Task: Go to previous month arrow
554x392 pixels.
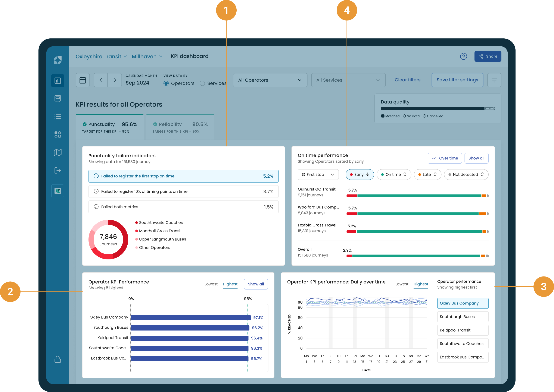Action: (101, 80)
